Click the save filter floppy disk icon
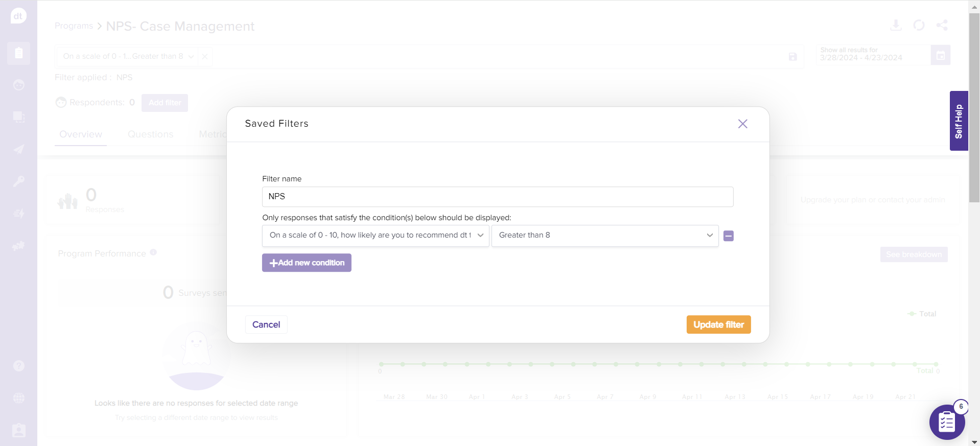The image size is (980, 446). 792,57
